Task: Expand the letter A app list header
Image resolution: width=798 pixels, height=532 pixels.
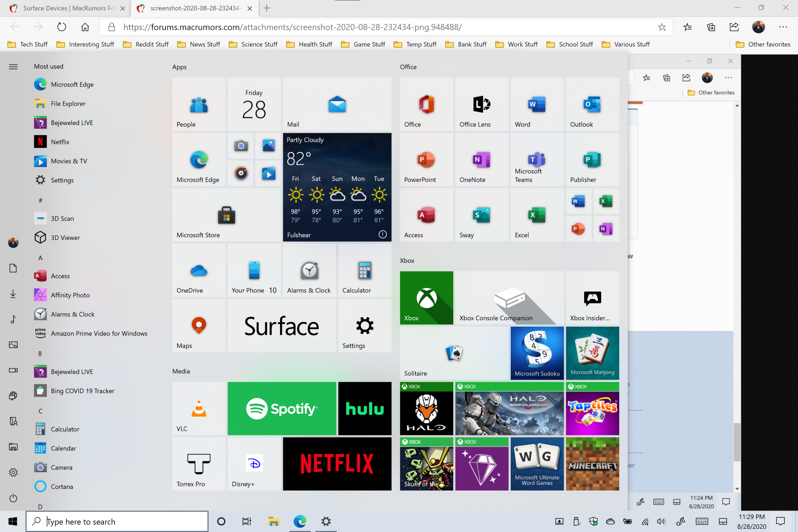Action: click(40, 258)
